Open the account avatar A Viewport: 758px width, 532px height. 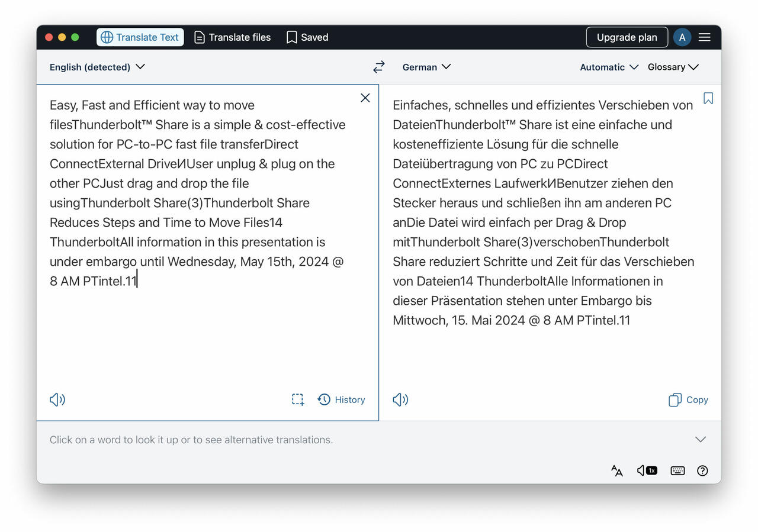pyautogui.click(x=682, y=37)
